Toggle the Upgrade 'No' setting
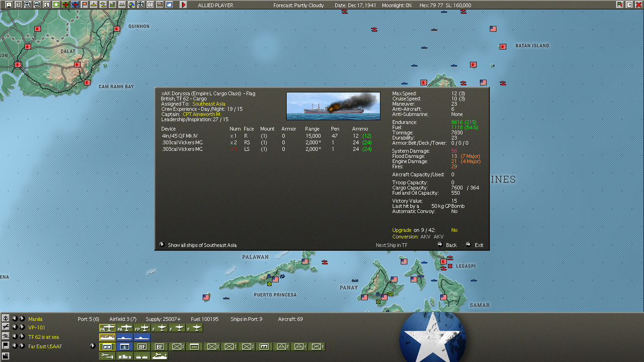644x362 pixels. pyautogui.click(x=454, y=230)
